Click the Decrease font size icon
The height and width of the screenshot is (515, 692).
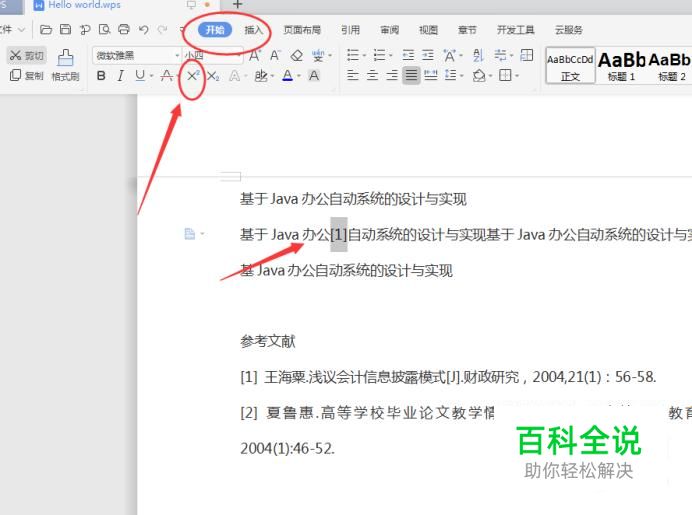(x=275, y=56)
